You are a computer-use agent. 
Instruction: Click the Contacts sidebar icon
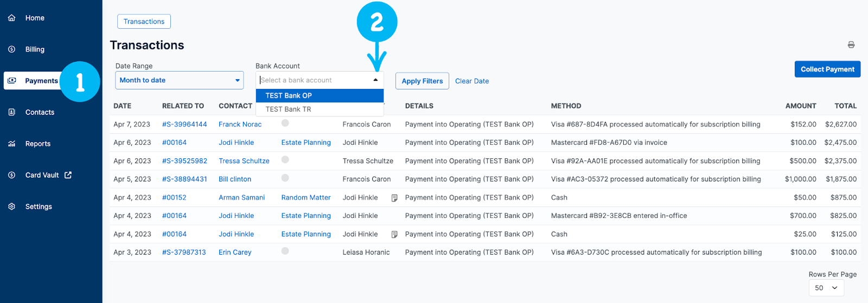11,112
